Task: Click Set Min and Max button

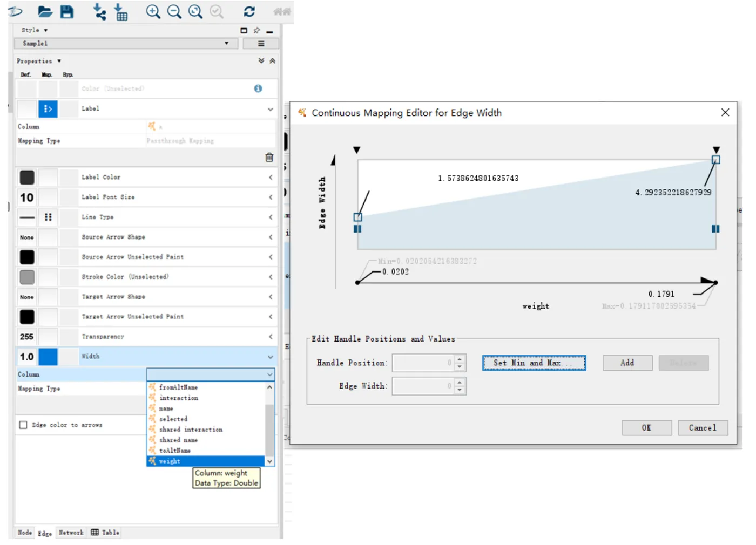Action: click(534, 363)
